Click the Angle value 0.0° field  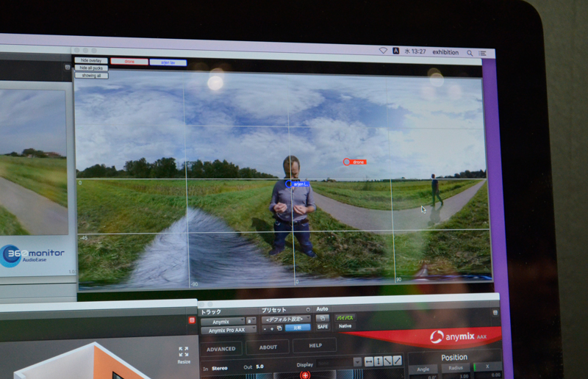423,376
